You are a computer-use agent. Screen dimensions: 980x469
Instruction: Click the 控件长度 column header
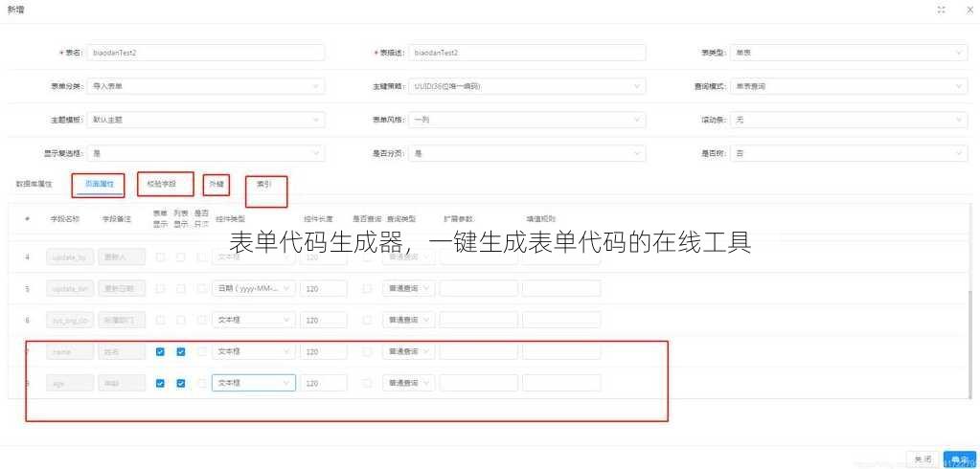[318, 219]
